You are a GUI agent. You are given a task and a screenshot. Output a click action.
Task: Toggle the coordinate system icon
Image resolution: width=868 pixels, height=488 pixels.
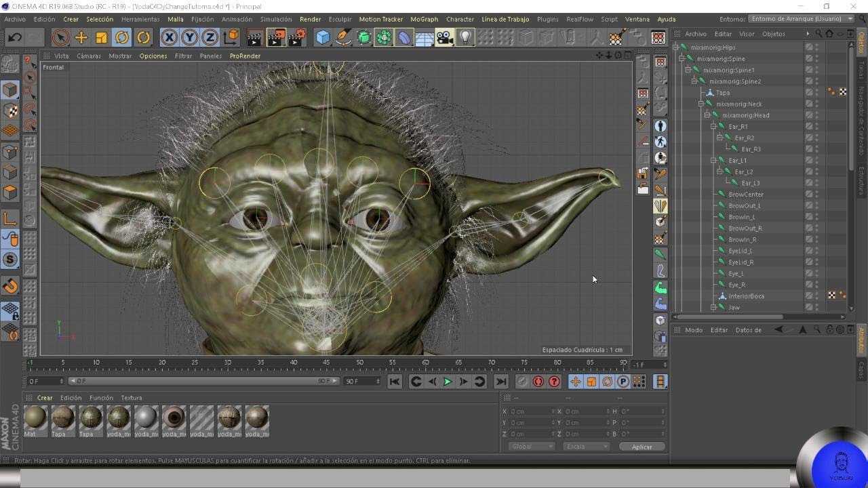coord(231,37)
